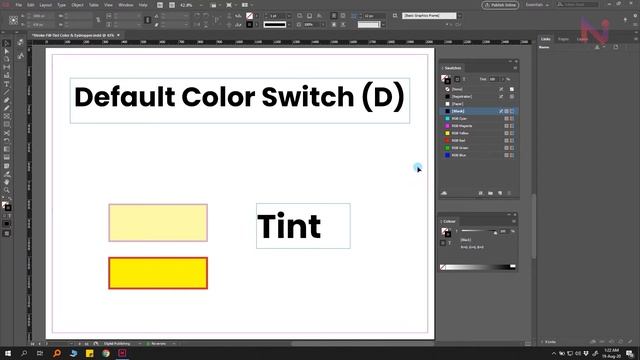The width and height of the screenshot is (640, 360).
Task: Expand the stroke color dropdown in control bar
Action: (256, 24)
